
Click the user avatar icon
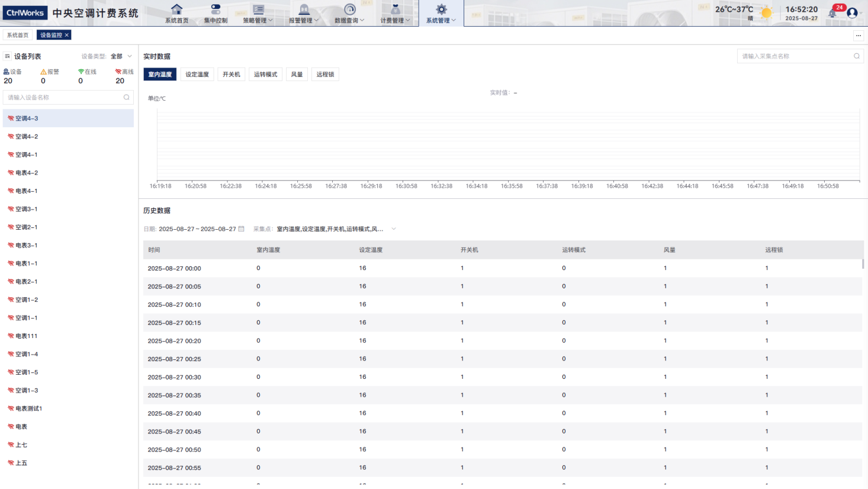[x=852, y=13]
